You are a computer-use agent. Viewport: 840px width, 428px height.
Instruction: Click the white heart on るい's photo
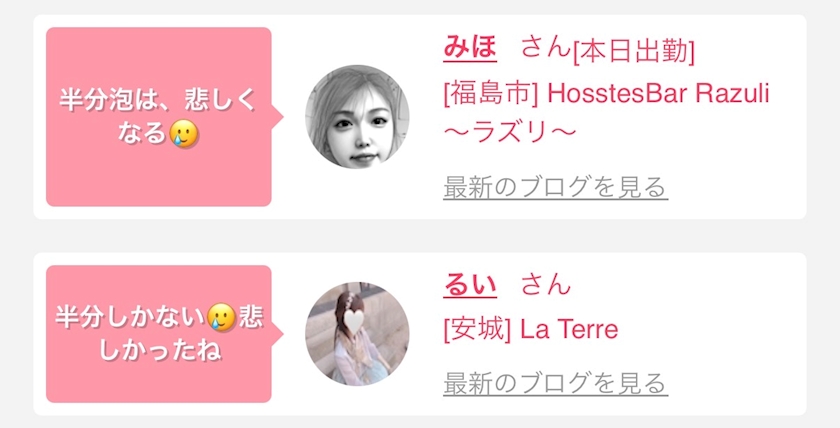pyautogui.click(x=353, y=319)
